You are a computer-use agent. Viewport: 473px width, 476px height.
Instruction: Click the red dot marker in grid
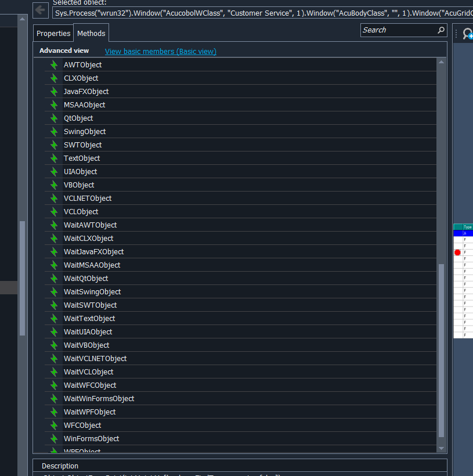tap(457, 253)
